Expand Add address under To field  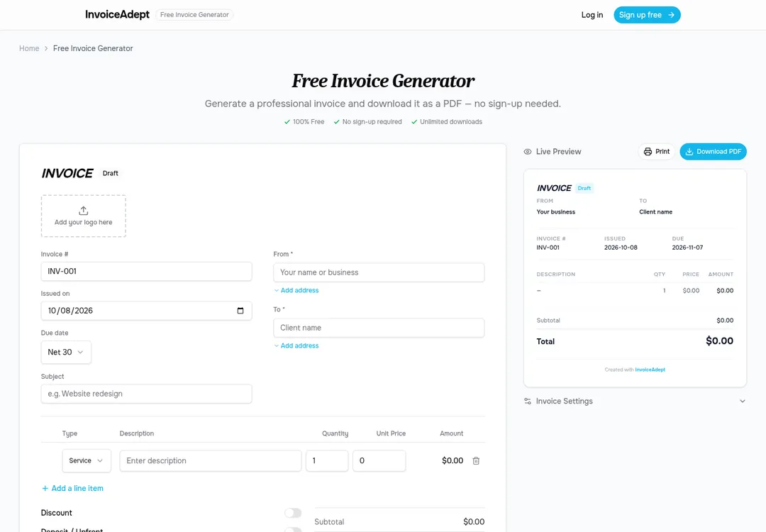tap(296, 345)
